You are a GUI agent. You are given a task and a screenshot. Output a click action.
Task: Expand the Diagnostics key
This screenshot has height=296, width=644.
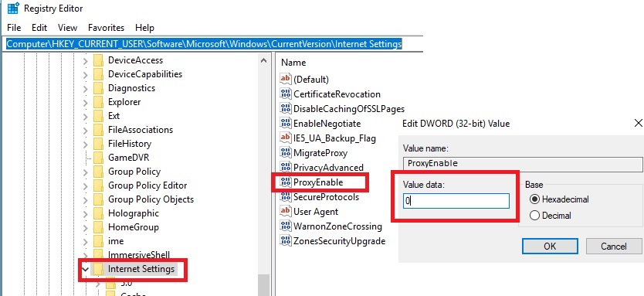tap(85, 89)
